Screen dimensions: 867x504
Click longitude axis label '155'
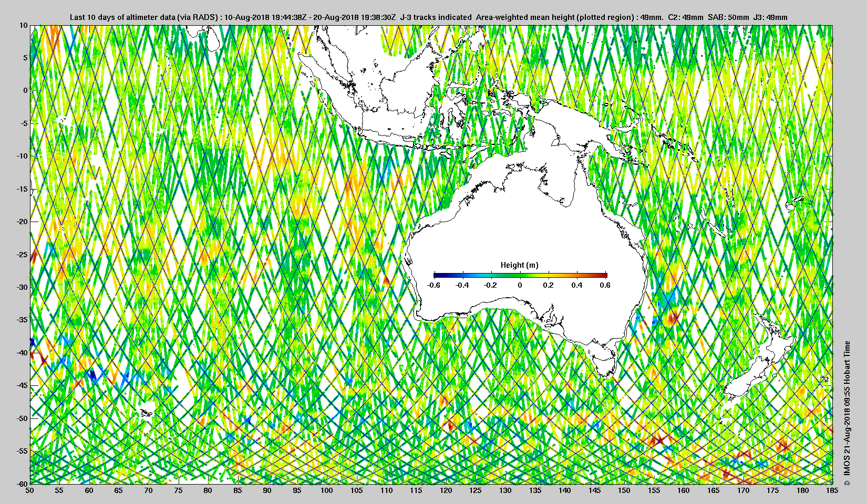pyautogui.click(x=654, y=490)
